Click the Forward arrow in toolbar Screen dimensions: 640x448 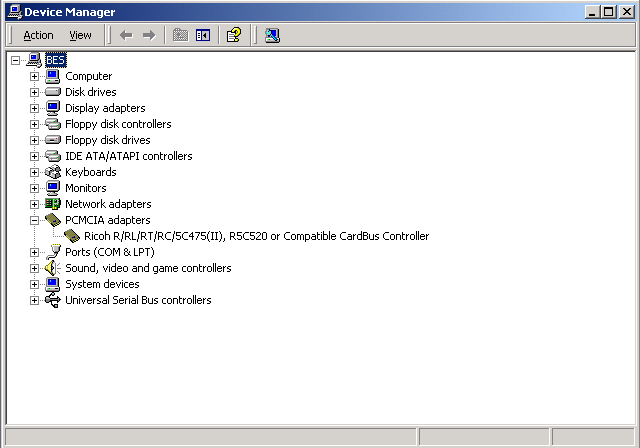(x=149, y=35)
